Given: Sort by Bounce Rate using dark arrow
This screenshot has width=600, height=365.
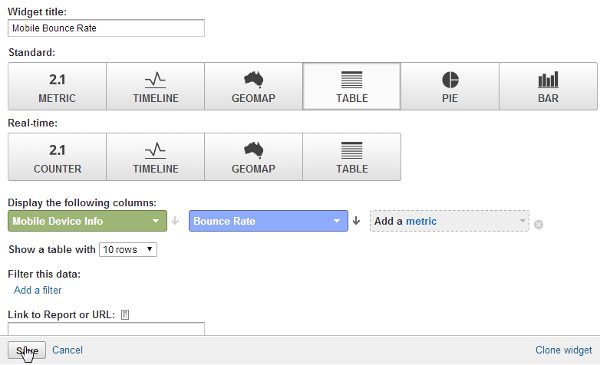Looking at the screenshot, I should pyautogui.click(x=356, y=221).
